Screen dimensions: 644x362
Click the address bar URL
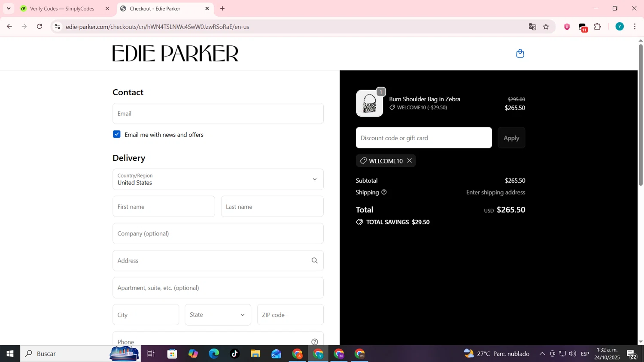tap(158, 27)
